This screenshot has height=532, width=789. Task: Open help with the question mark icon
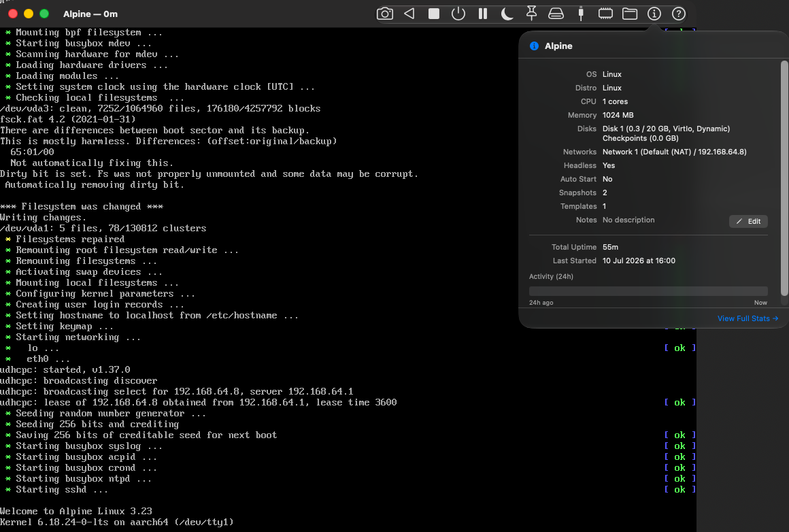[x=679, y=14]
